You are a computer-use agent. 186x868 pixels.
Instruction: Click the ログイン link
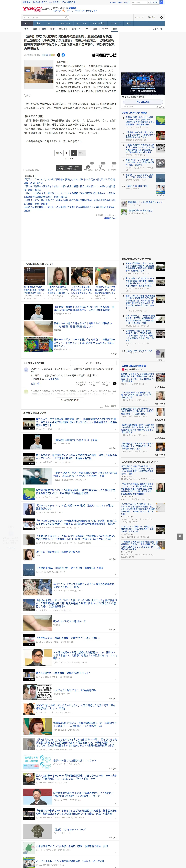pos(57,11)
